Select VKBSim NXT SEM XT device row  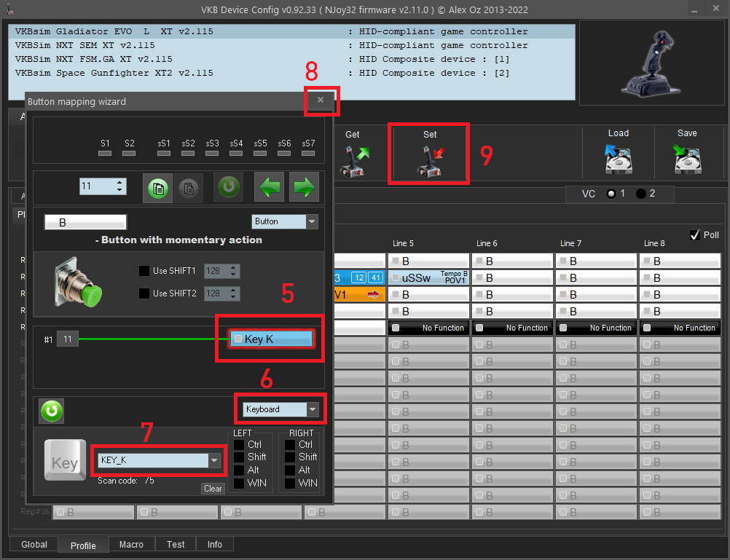click(292, 46)
